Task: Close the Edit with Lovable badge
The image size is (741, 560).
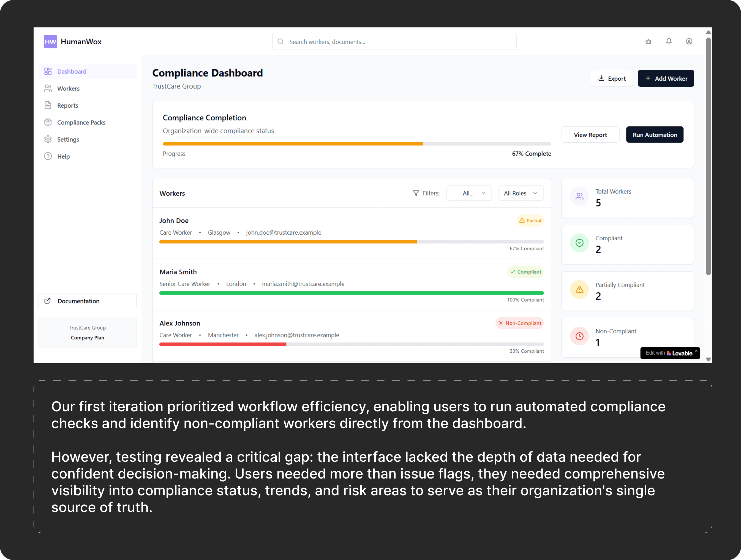Action: pos(696,351)
